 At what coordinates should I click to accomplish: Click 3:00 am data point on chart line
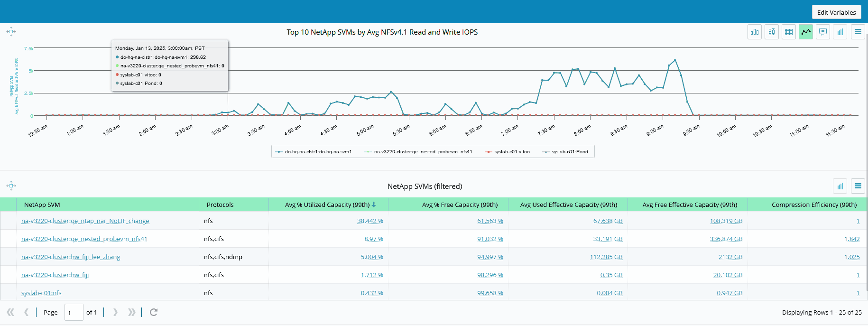[228, 112]
